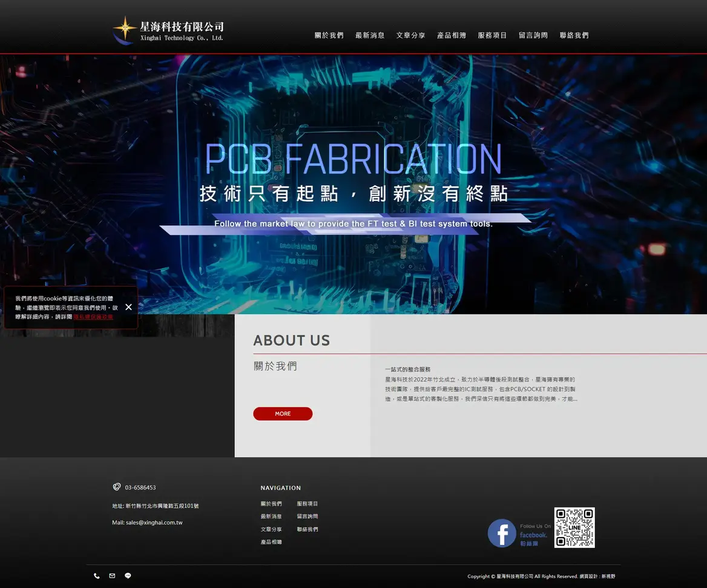
Task: Click the telephone icon beside 03-6586453
Action: coord(117,487)
